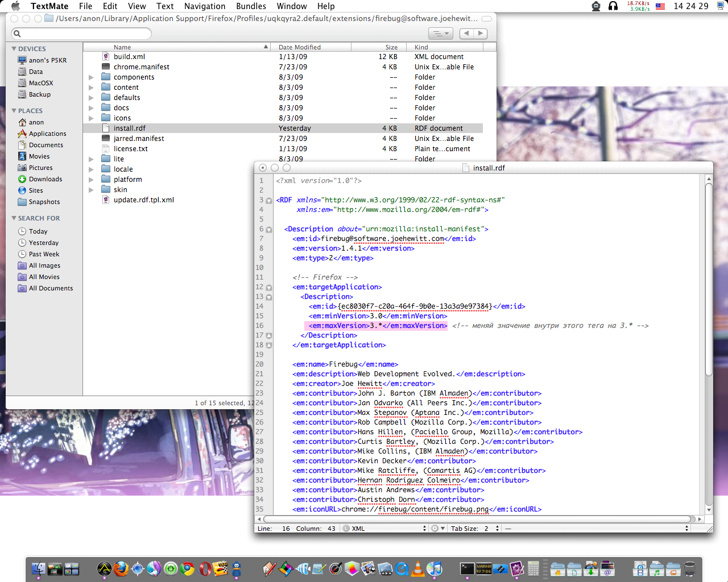Open Finder from the Dock
The height and width of the screenshot is (582, 728).
coord(39,569)
